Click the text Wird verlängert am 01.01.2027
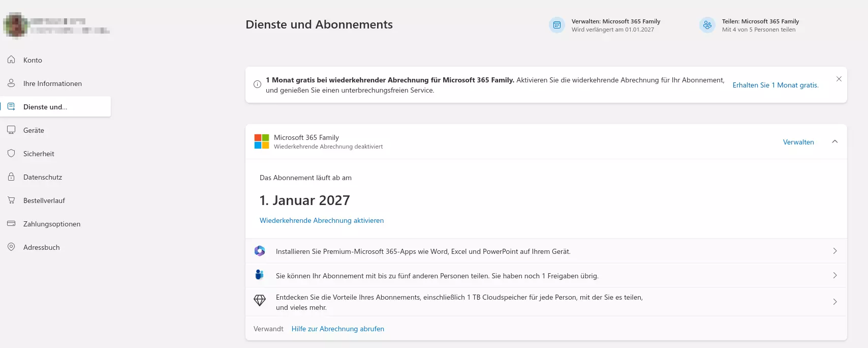This screenshot has height=348, width=868. coord(613,30)
